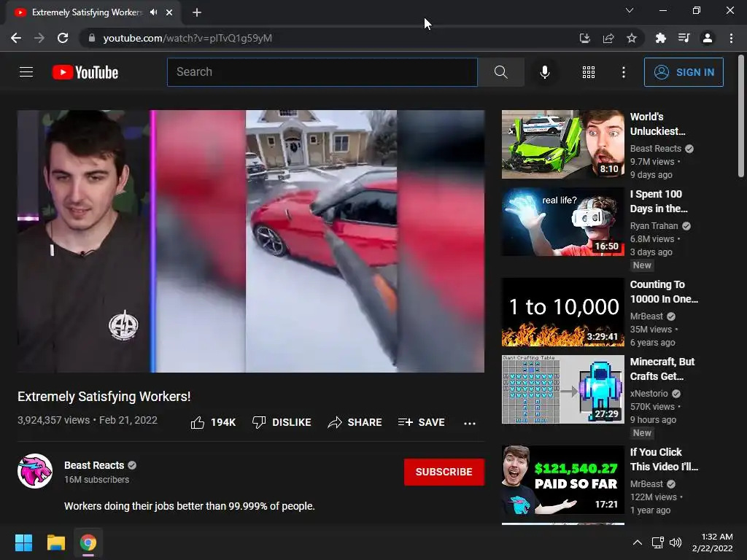Image resolution: width=747 pixels, height=560 pixels.
Task: Click the site info lock icon
Action: tap(92, 38)
